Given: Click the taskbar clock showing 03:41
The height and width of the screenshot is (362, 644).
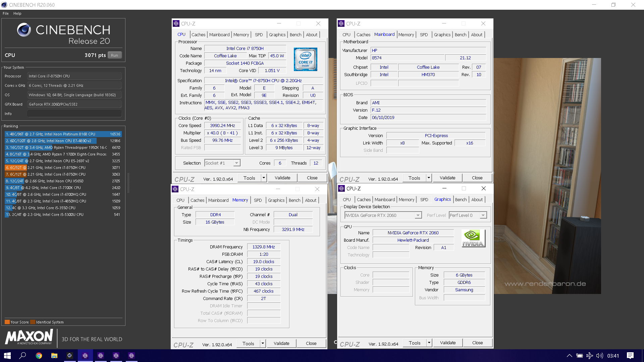Looking at the screenshot, I should [x=613, y=356].
